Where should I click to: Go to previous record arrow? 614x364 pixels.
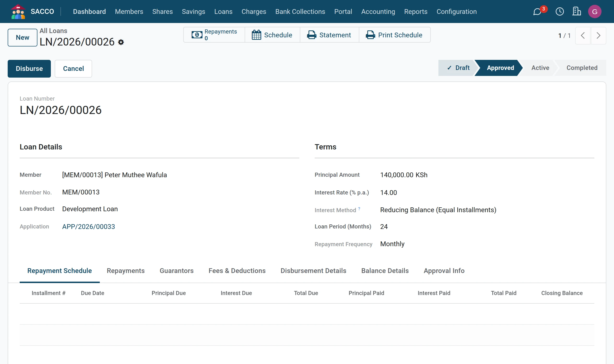[x=583, y=36]
